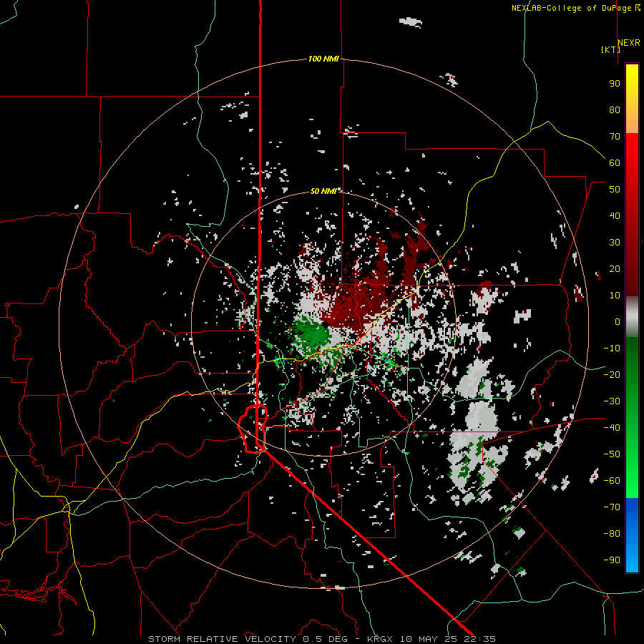Pick the bright red colorbar segment

(632, 152)
